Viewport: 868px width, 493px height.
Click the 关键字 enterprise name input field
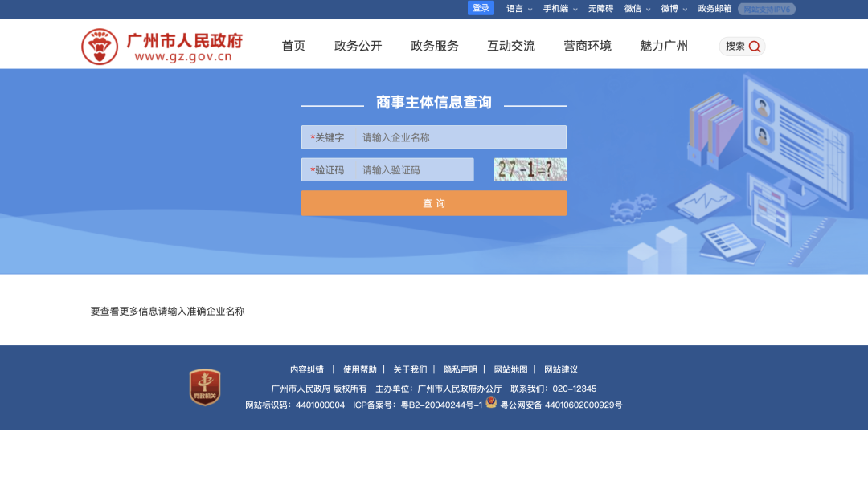coord(450,136)
